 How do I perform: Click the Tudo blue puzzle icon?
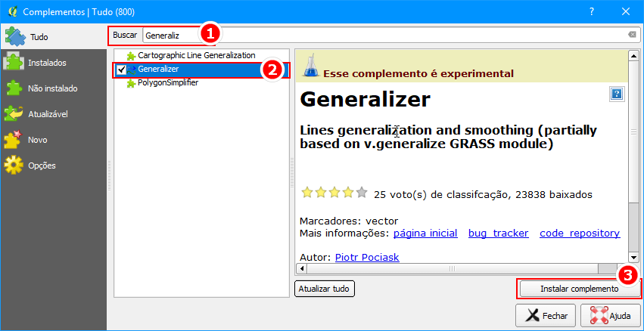pyautogui.click(x=14, y=37)
